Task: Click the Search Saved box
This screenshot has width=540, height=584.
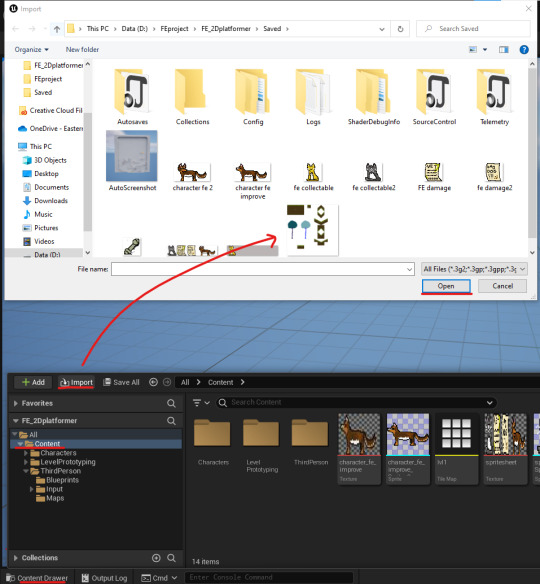Action: (x=473, y=29)
